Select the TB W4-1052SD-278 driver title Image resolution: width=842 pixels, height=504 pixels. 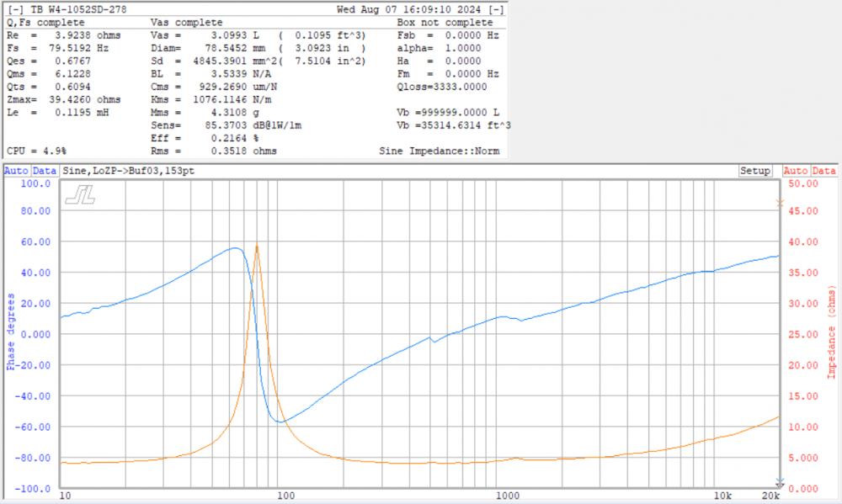tap(75, 10)
